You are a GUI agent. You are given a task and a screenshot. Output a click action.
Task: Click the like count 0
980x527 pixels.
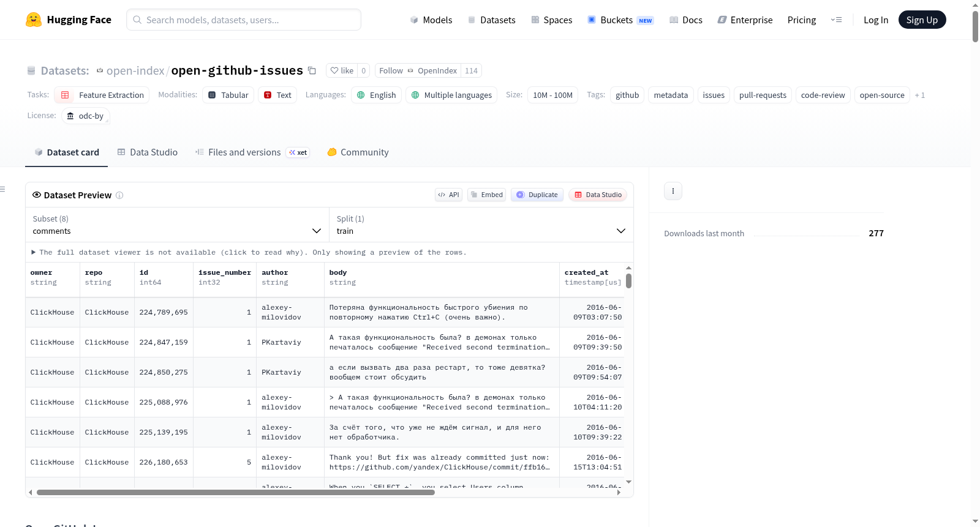click(363, 70)
